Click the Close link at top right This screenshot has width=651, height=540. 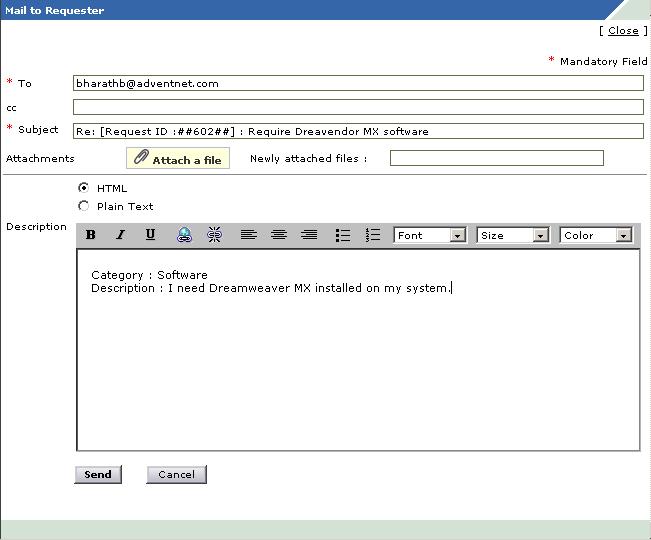coord(623,31)
